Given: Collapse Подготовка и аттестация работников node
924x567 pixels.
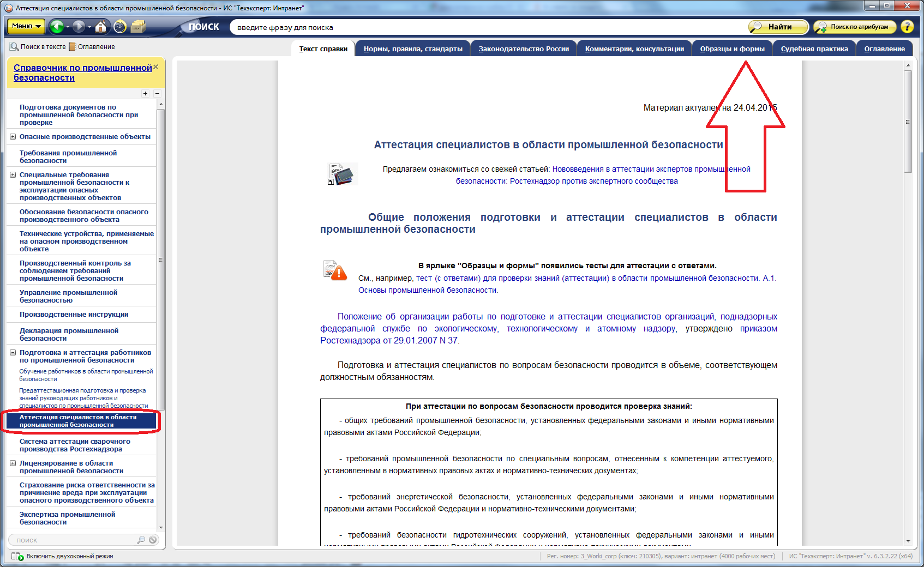Looking at the screenshot, I should [13, 353].
